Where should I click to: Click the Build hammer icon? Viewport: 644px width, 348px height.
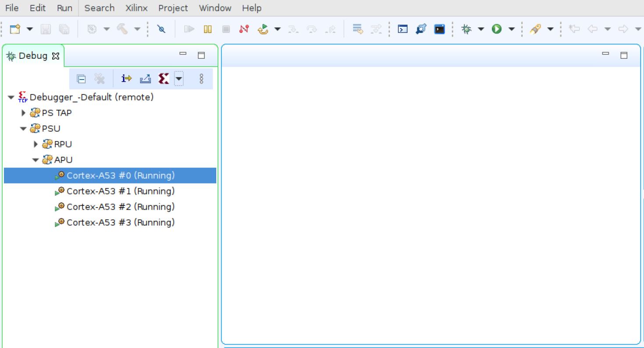coord(122,29)
